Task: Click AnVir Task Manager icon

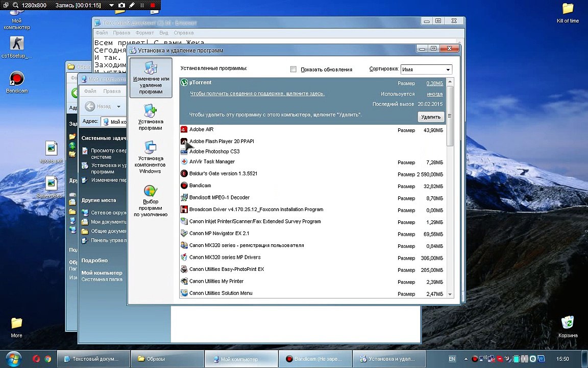Action: [x=184, y=162]
